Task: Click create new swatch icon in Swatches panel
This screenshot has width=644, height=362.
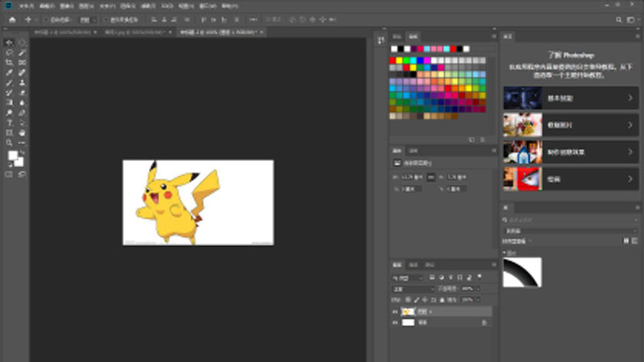Action: (x=472, y=139)
